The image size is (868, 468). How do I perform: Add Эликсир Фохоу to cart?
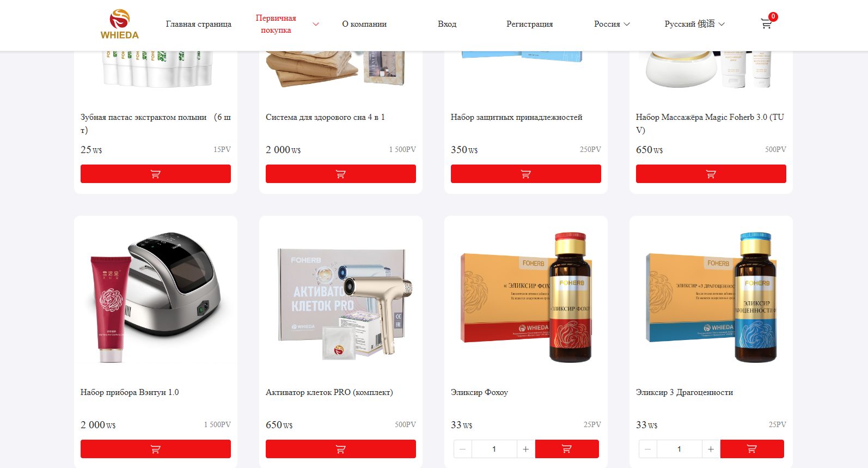[x=567, y=449]
